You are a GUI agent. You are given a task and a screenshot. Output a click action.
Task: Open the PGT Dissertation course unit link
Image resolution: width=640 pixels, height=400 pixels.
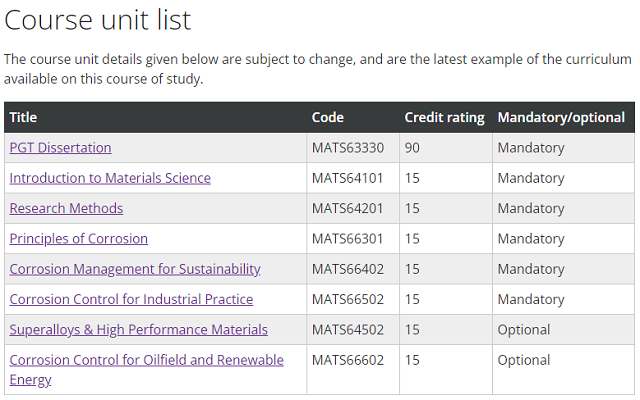coord(60,148)
